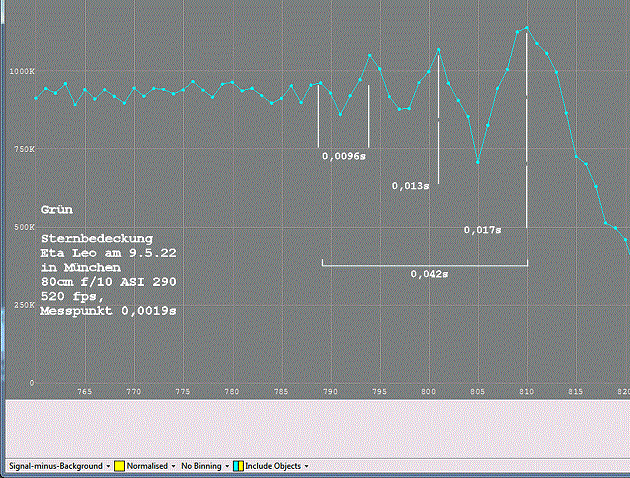The image size is (630, 478).
Task: Click the 780 x-axis frame label
Action: pyautogui.click(x=232, y=391)
